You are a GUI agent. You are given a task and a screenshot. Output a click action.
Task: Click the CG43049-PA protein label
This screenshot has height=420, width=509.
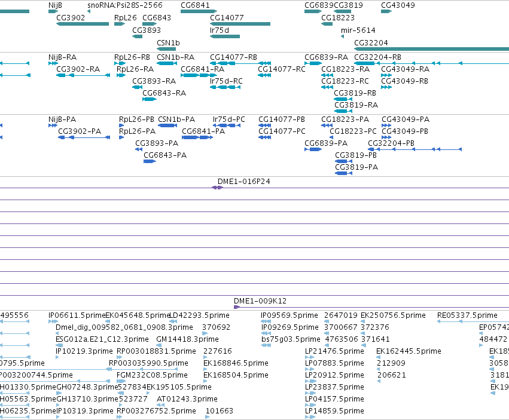[406, 119]
